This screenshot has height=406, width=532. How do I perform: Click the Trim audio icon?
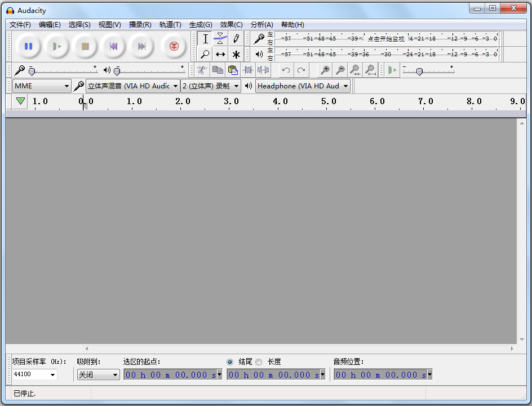coord(248,70)
